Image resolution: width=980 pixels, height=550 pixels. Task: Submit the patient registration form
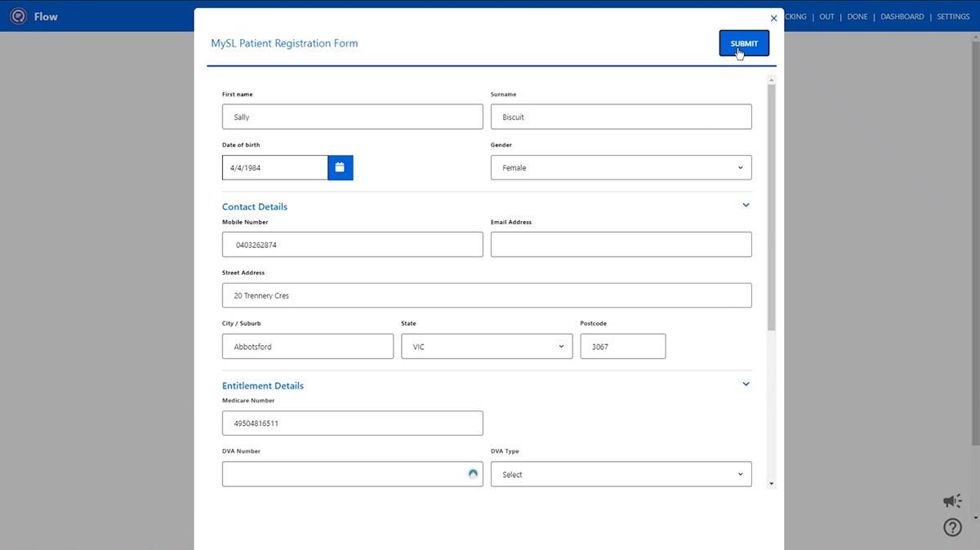pos(744,43)
